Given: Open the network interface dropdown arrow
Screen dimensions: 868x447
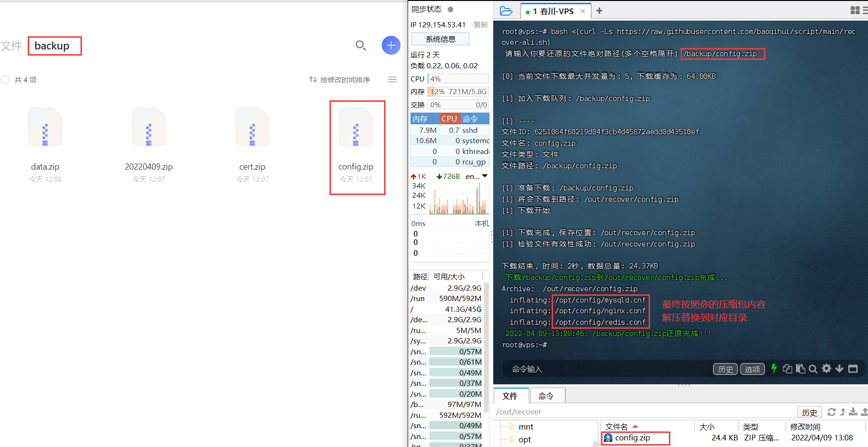Looking at the screenshot, I should point(485,176).
